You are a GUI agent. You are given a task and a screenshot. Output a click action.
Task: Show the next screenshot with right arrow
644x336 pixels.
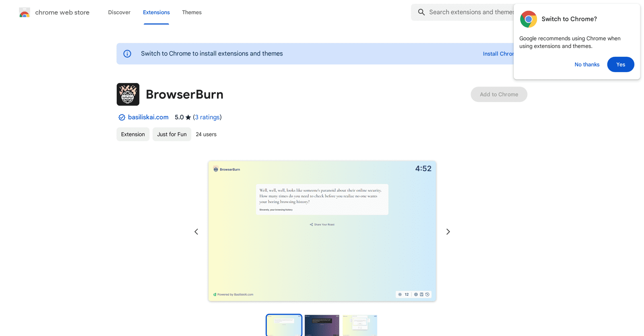click(448, 232)
